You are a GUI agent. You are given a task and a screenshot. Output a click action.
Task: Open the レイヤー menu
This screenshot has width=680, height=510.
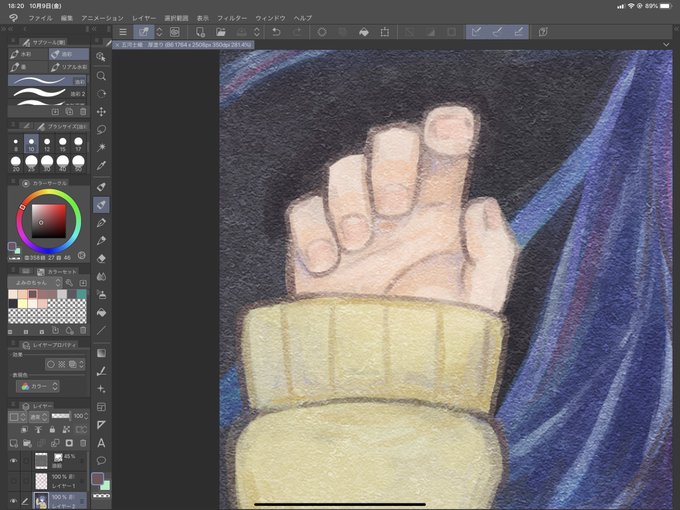[x=144, y=18]
